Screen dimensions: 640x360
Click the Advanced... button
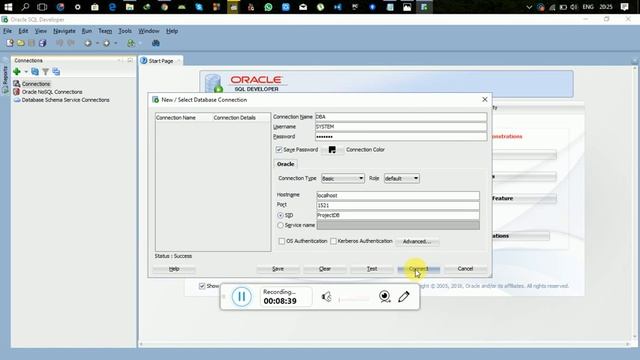click(417, 242)
